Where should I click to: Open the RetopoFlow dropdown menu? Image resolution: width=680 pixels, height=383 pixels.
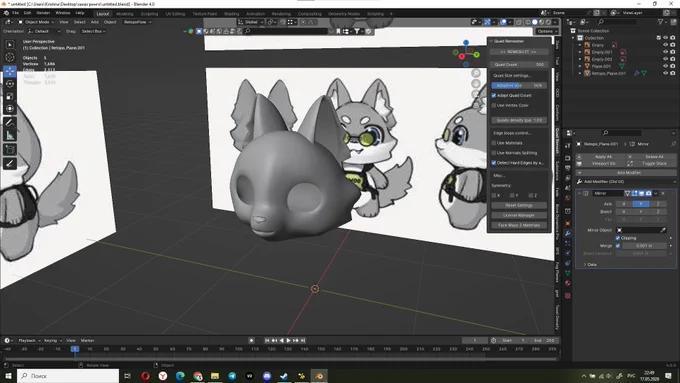point(137,22)
